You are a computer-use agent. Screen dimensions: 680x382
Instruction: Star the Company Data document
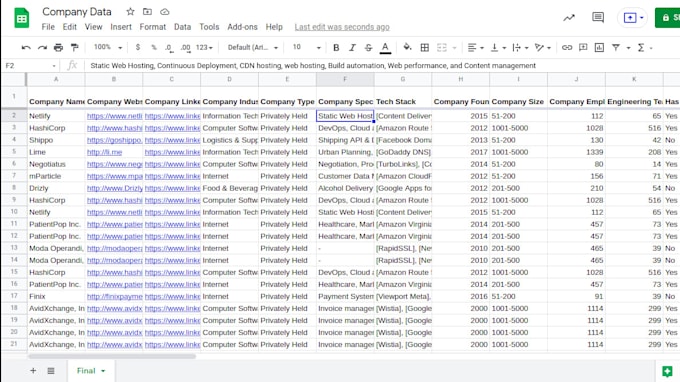[x=130, y=12]
